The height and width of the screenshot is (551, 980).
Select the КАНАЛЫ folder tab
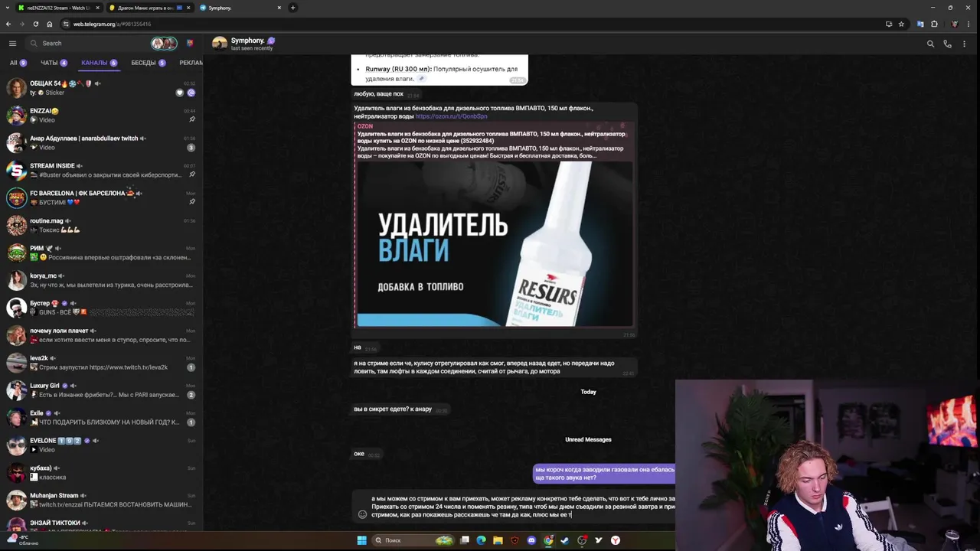point(99,63)
